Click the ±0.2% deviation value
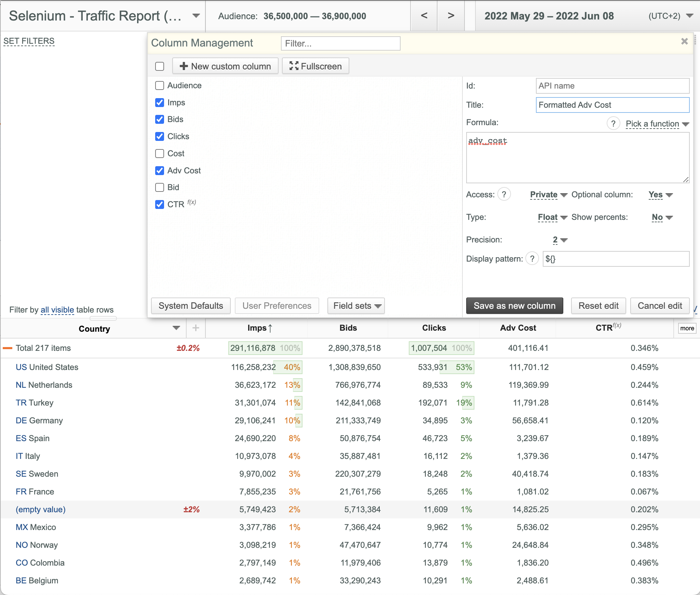This screenshot has height=595, width=700. 188,348
